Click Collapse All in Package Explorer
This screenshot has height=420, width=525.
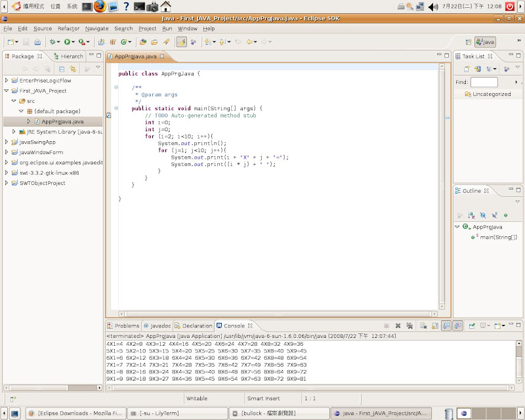pyautogui.click(x=62, y=68)
